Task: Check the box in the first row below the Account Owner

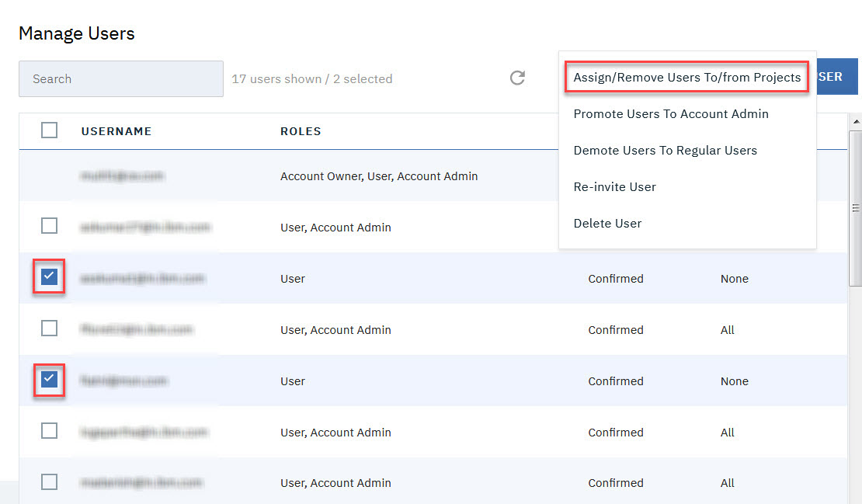Action: point(49,226)
